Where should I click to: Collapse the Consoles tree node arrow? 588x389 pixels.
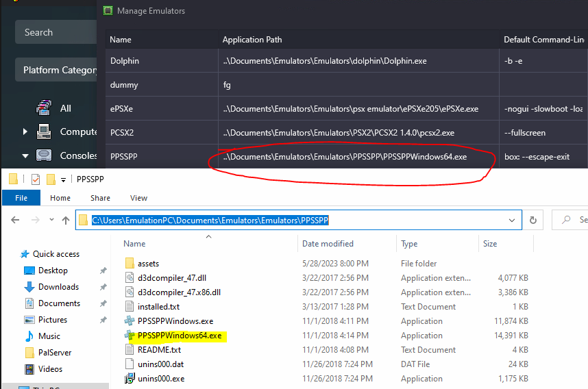tap(25, 156)
